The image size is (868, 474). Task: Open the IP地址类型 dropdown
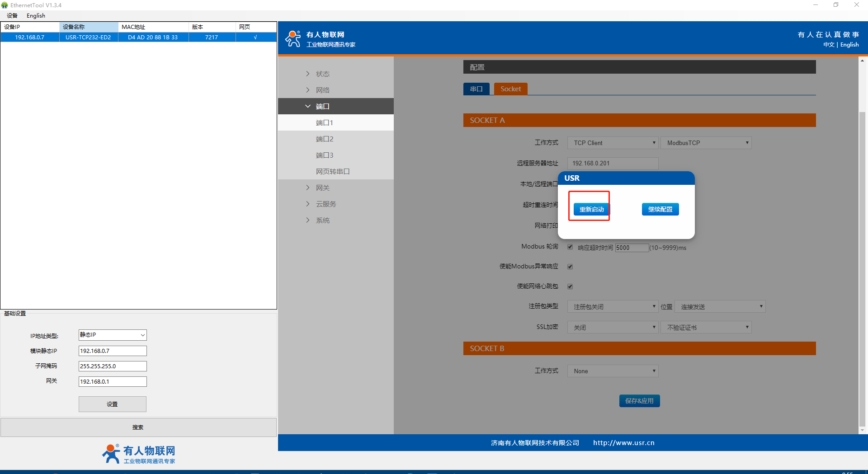[113, 335]
